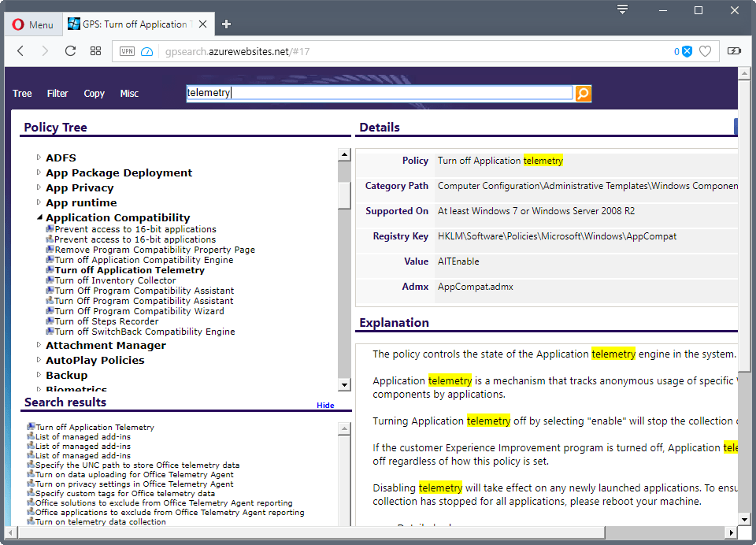The image size is (756, 545).
Task: Click AITEnable value in Details
Action: point(458,261)
